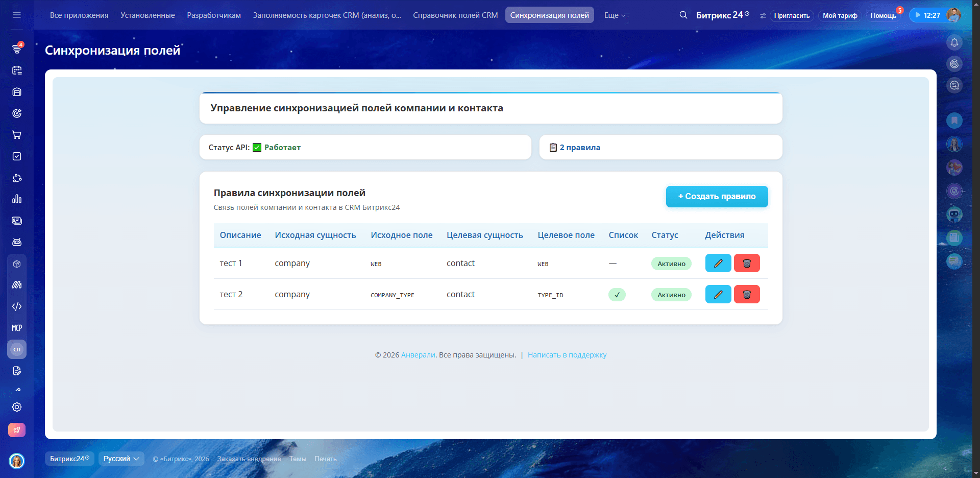The width and height of the screenshot is (980, 478).
Task: Open the Русский language dropdown
Action: (121, 459)
